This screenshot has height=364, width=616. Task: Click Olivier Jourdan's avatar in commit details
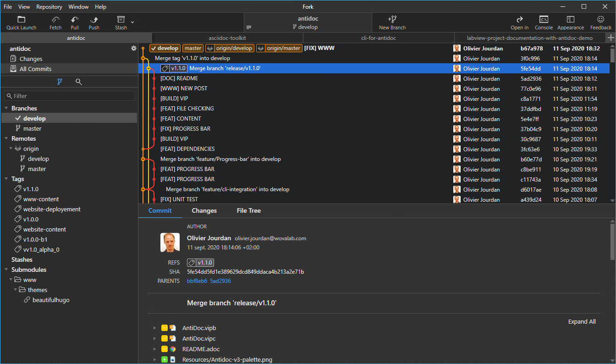click(x=170, y=243)
